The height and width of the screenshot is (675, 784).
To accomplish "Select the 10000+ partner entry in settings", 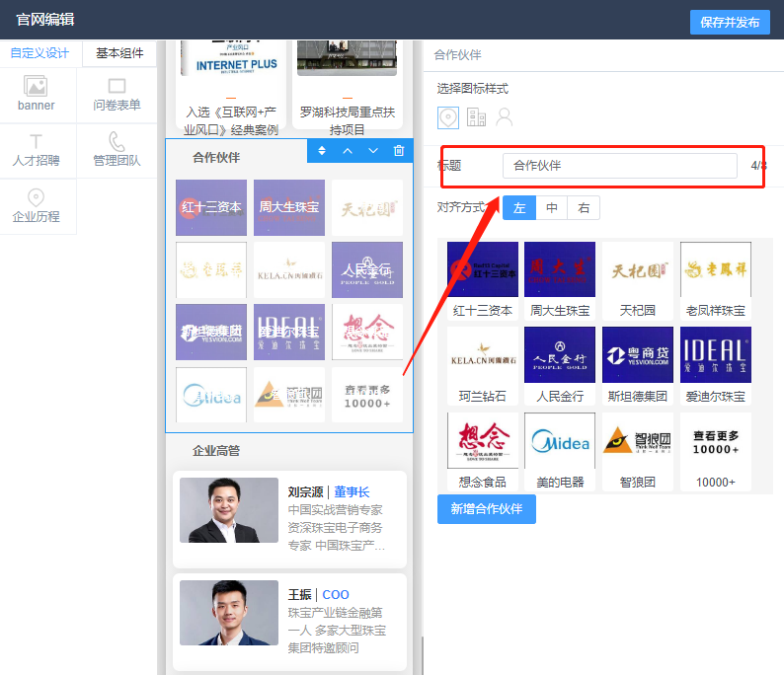I will [716, 451].
